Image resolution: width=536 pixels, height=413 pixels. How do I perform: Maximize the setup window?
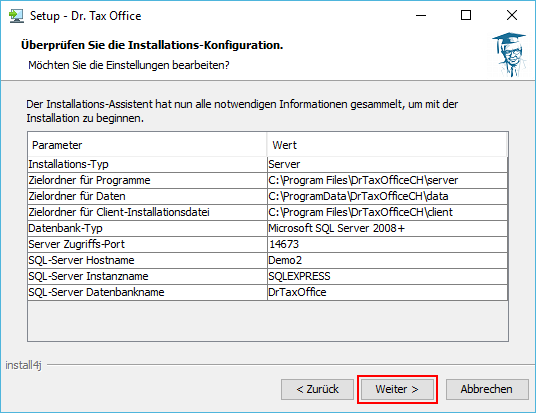(466, 15)
